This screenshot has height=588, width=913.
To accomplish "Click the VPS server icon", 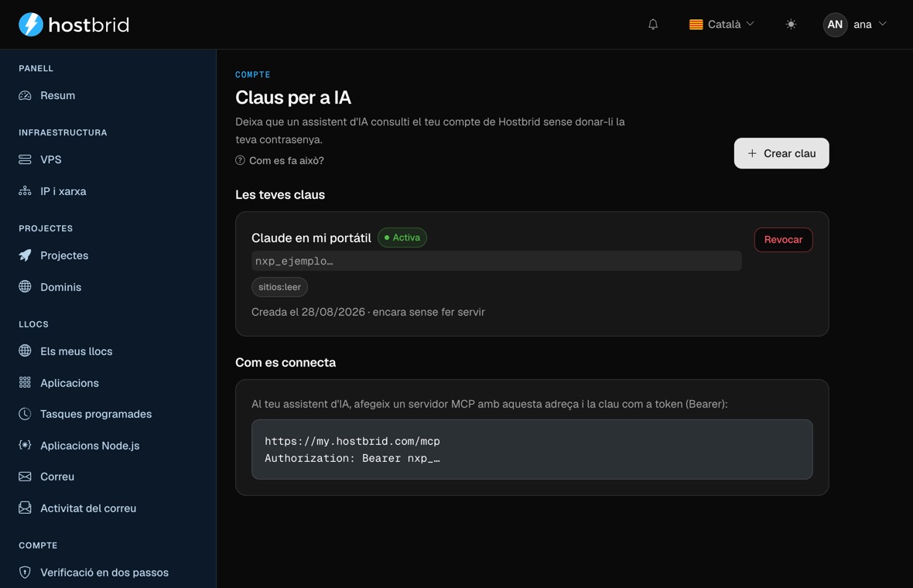I will (25, 159).
